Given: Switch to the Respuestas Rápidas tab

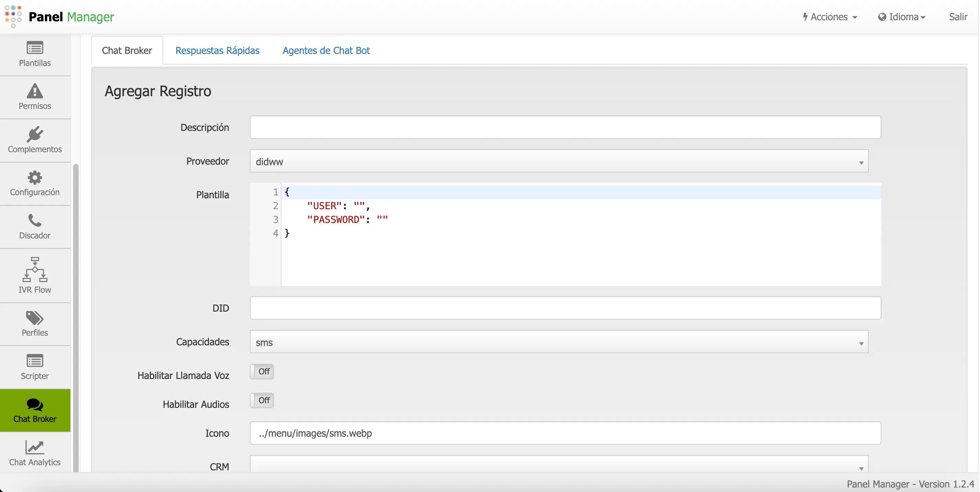Looking at the screenshot, I should click(217, 50).
